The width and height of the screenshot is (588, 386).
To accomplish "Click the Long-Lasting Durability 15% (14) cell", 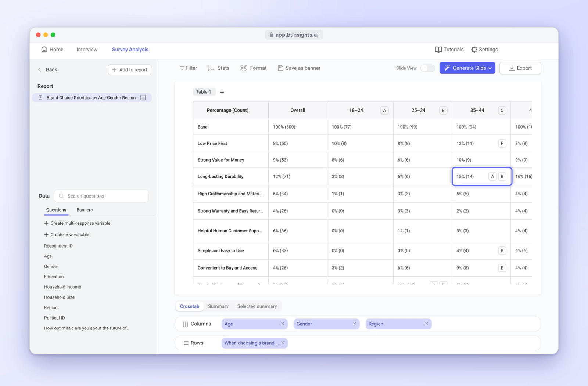I will (x=482, y=177).
